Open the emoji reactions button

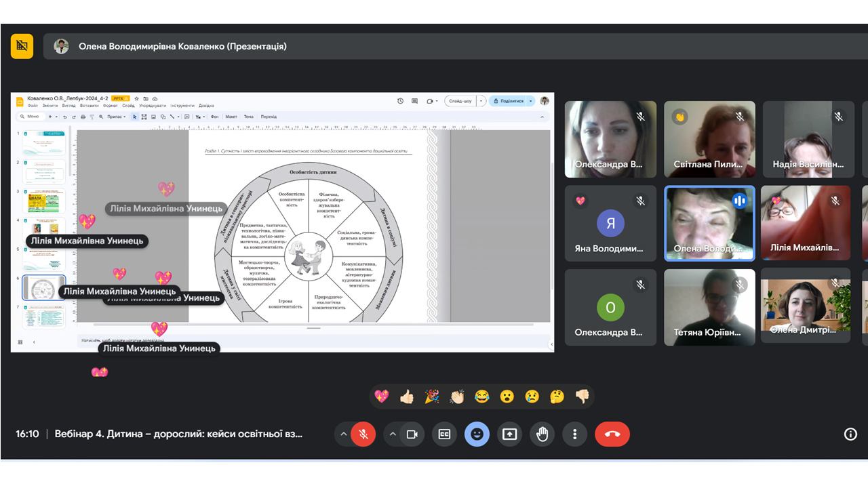pos(477,434)
